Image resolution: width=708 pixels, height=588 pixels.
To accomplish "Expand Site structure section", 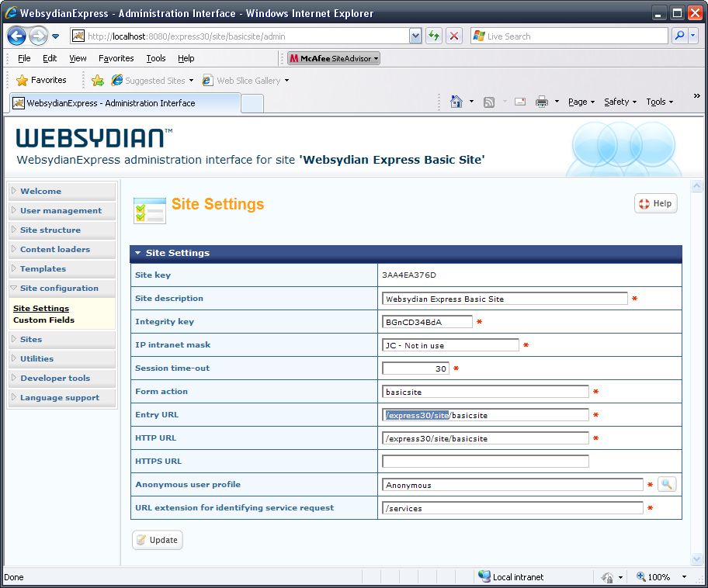I will (x=62, y=230).
